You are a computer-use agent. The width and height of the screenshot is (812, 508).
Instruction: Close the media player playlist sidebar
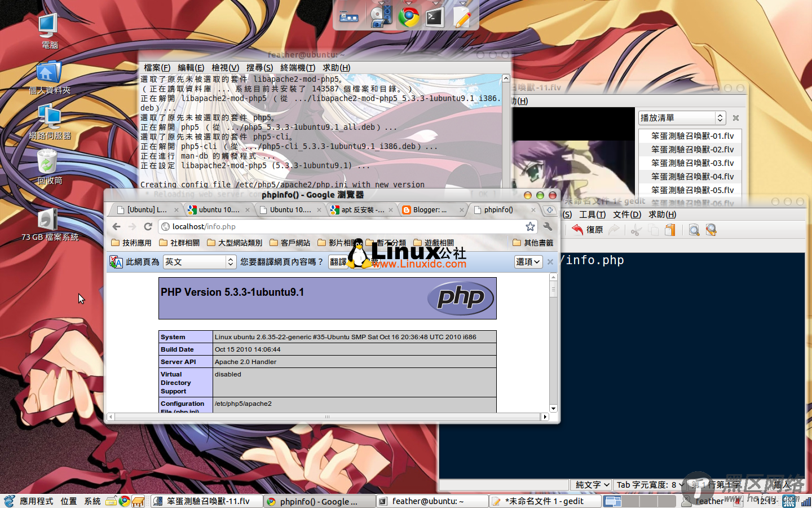[x=736, y=118]
